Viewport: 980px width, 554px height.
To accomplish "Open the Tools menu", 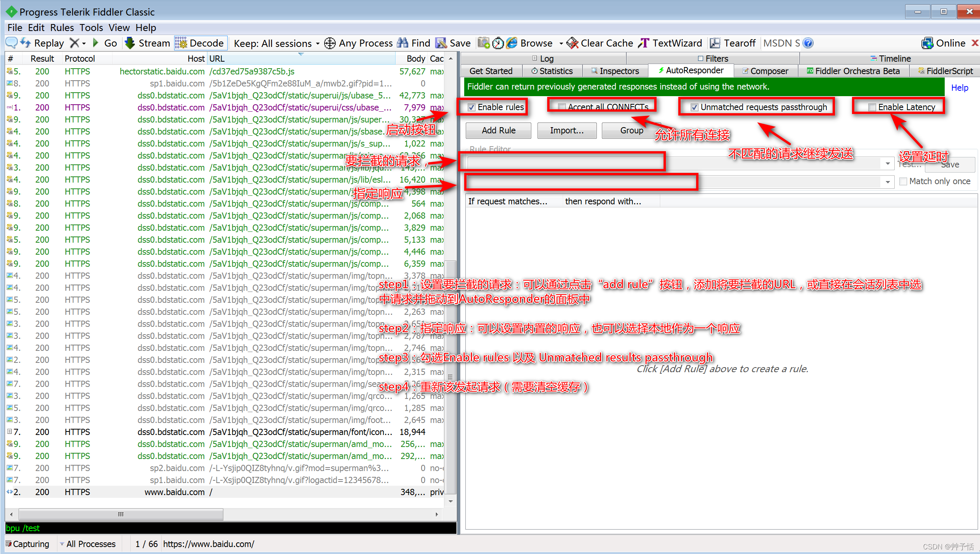I will [x=91, y=28].
